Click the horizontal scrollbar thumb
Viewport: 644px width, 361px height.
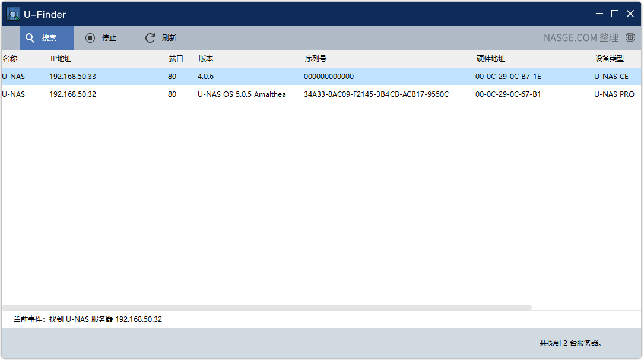pos(267,308)
